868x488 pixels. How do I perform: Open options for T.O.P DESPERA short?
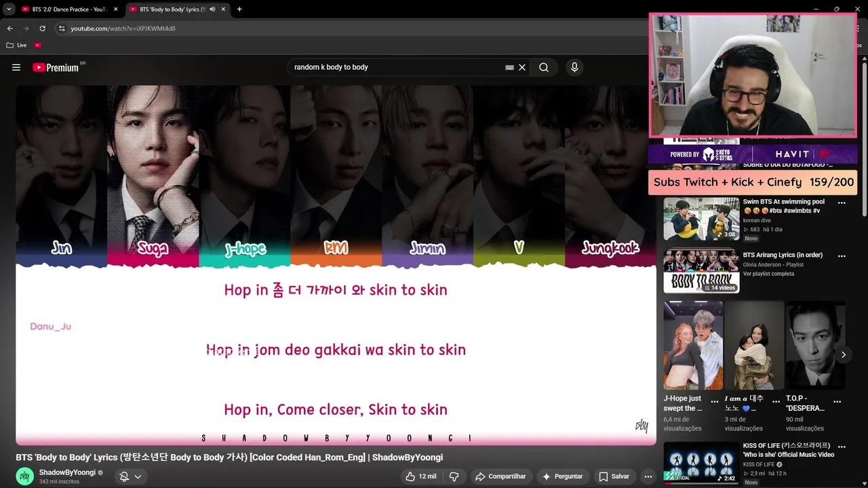tap(837, 403)
